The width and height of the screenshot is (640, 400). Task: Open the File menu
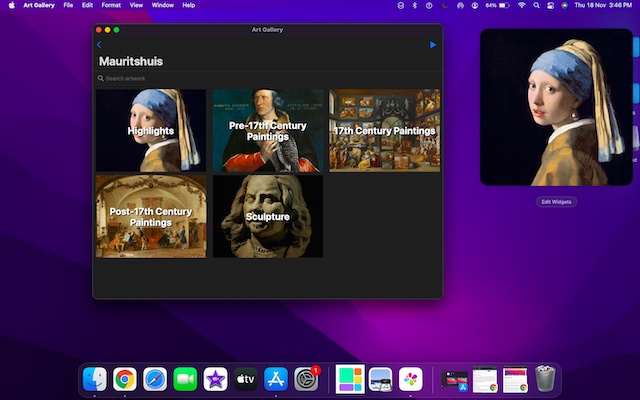pos(68,5)
